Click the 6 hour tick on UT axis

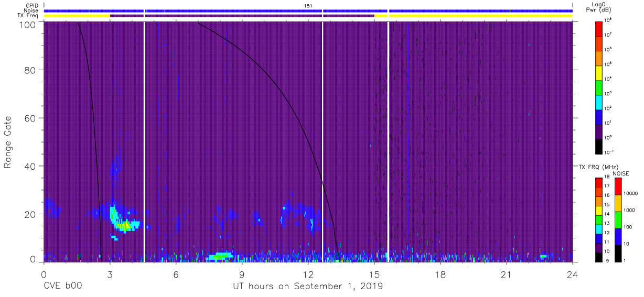click(176, 273)
